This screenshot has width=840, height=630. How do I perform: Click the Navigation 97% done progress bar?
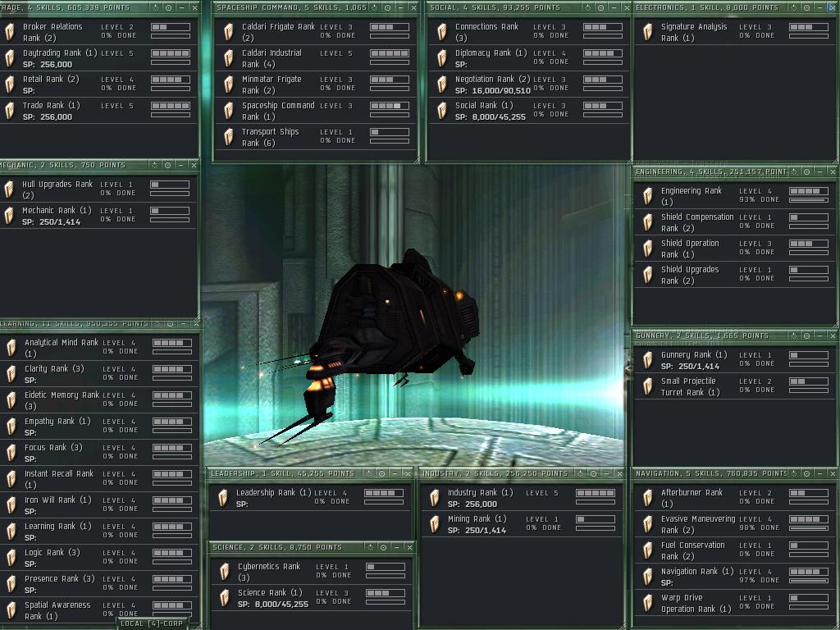(809, 582)
